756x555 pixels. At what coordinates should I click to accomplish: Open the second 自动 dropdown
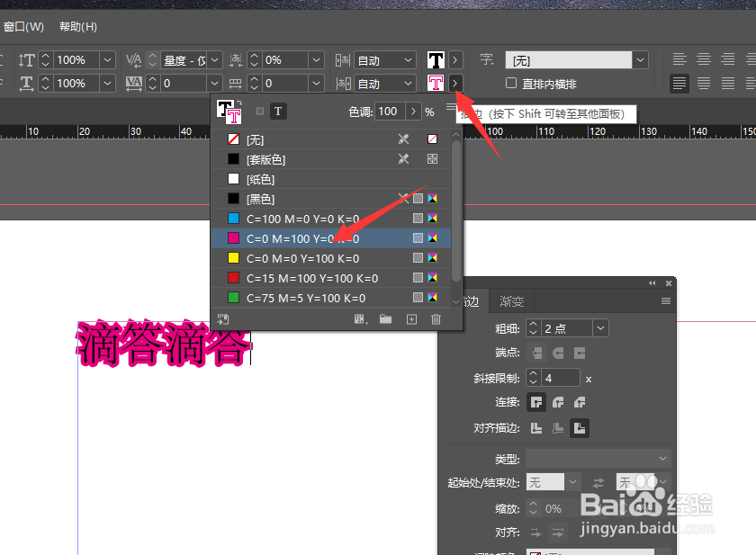coord(408,84)
